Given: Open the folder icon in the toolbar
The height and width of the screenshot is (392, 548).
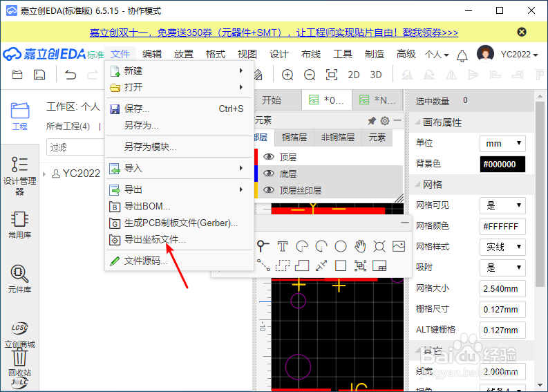Looking at the screenshot, I should click(17, 75).
